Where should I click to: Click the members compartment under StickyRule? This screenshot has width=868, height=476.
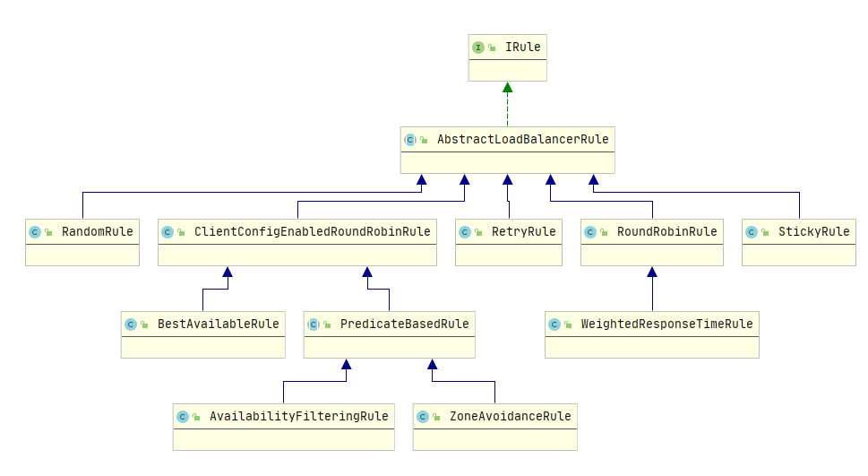click(799, 255)
